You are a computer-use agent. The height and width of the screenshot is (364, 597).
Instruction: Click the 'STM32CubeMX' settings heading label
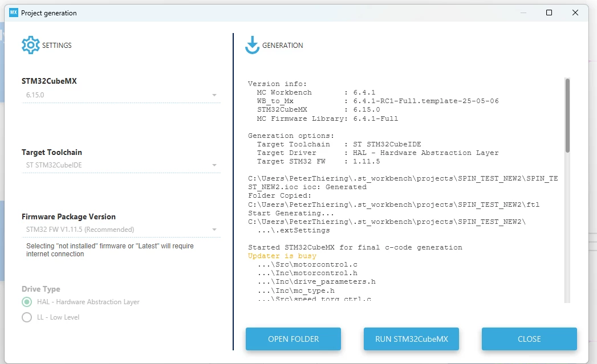tap(49, 81)
